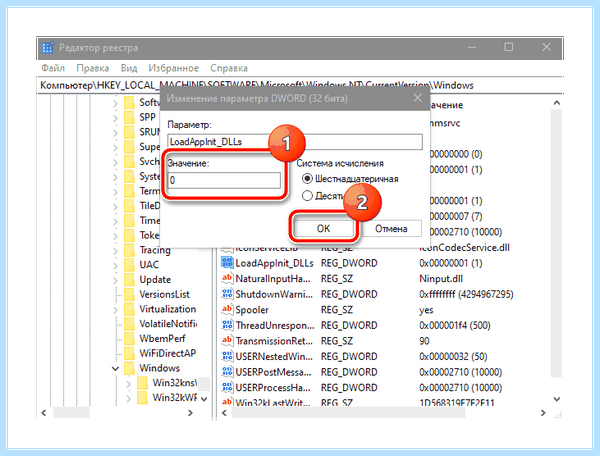Screen dimensions: 600x456
Task: Click the Значение value input field
Action: point(224,180)
